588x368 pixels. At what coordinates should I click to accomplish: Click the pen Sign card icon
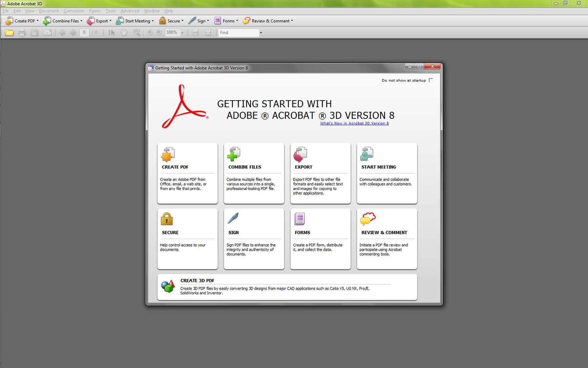pyautogui.click(x=233, y=218)
